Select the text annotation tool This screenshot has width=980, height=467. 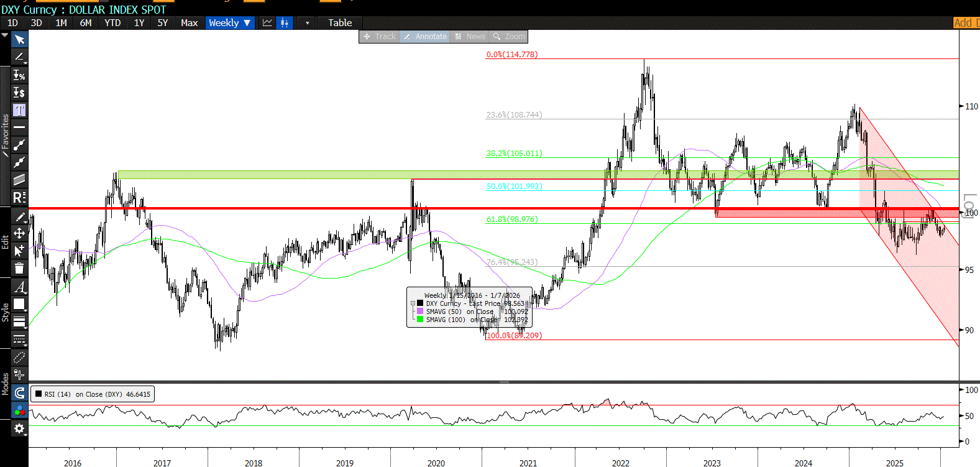pos(19,110)
